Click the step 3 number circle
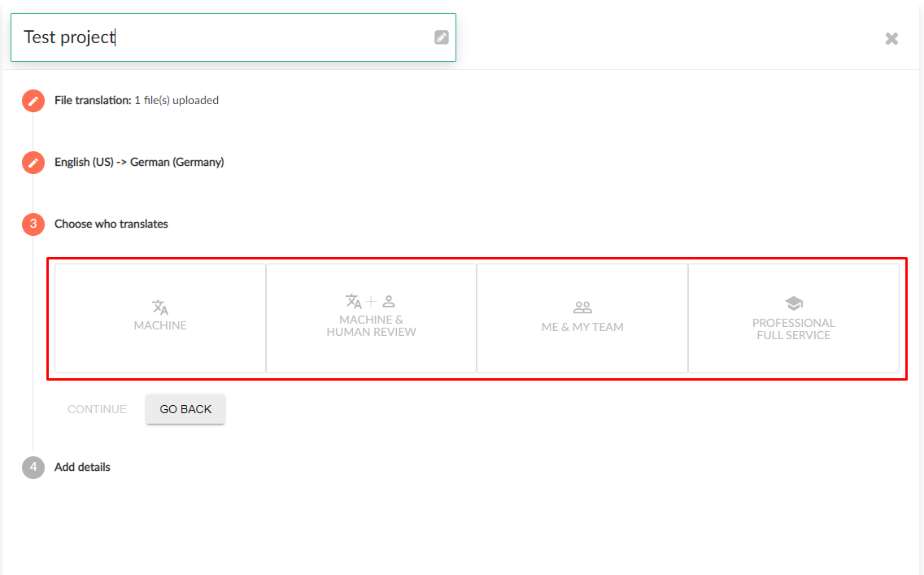The height and width of the screenshot is (575, 924). 33,224
